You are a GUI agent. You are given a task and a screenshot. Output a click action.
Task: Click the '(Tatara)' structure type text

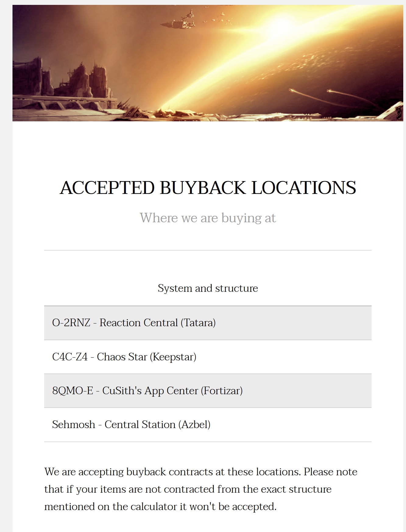[x=198, y=323]
